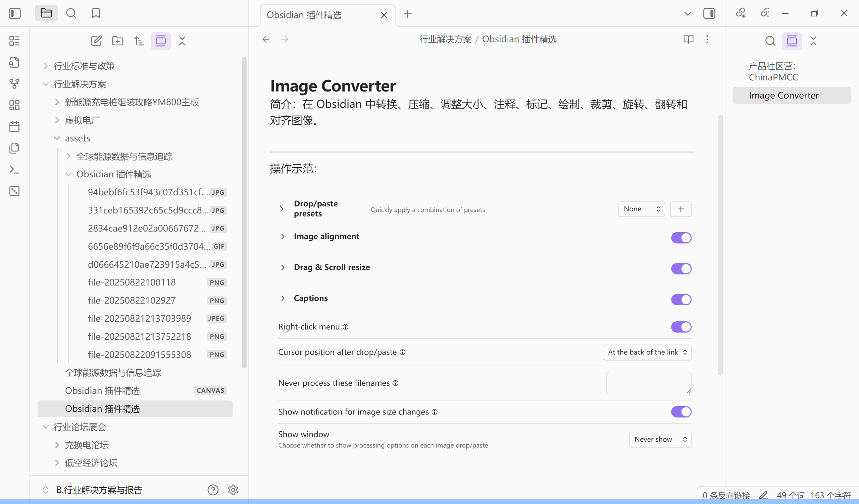Change the cursor position dropdown

point(647,352)
